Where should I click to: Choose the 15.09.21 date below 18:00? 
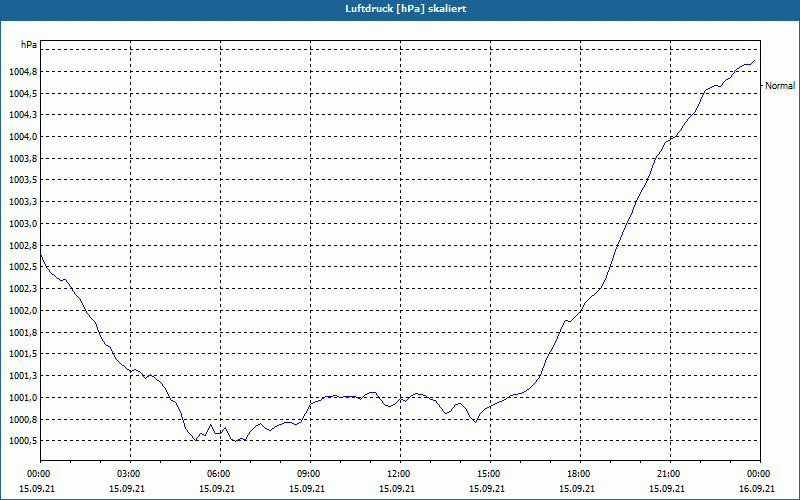(x=577, y=489)
